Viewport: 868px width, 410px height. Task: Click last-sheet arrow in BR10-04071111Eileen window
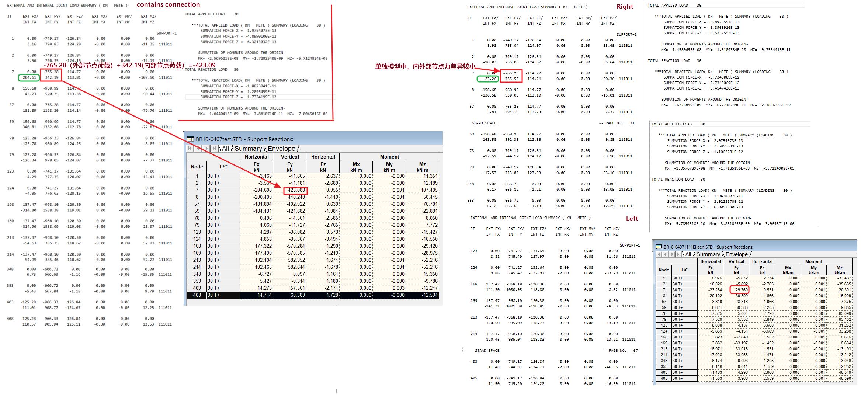pyautogui.click(x=678, y=254)
